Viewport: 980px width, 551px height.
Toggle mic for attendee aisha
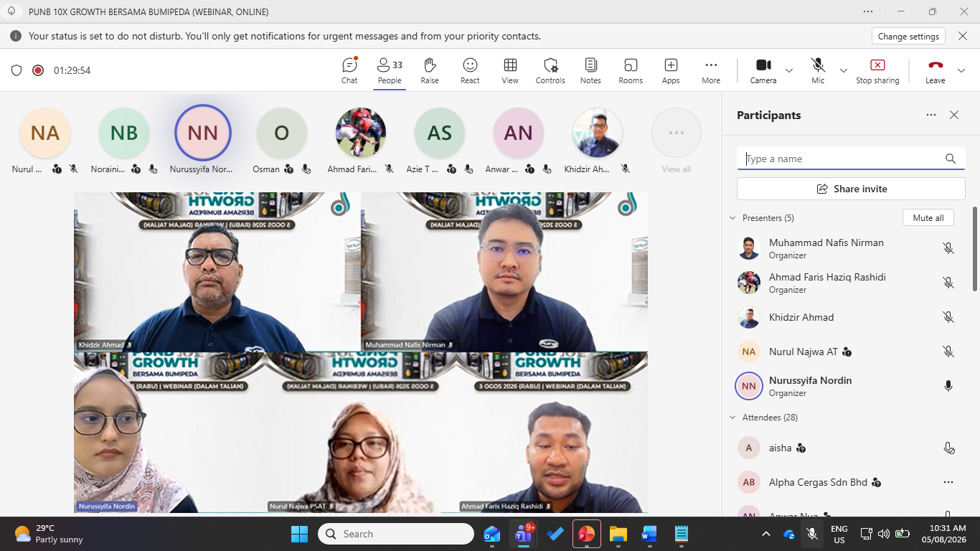click(x=948, y=448)
